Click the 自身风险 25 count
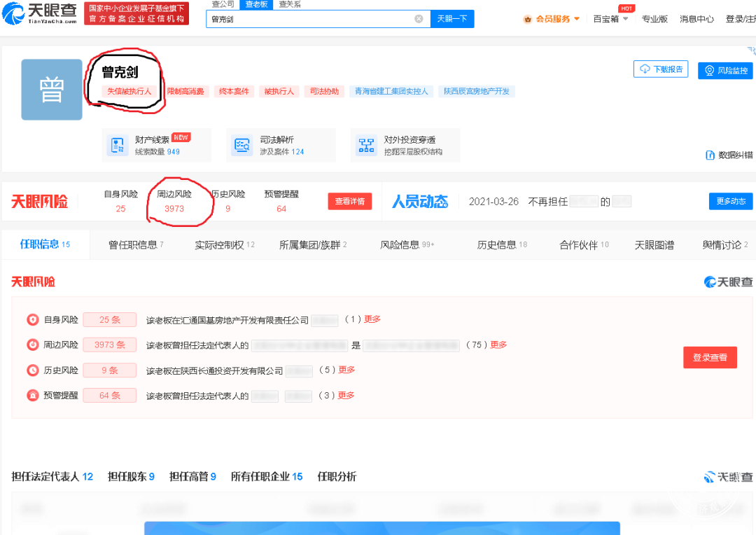Viewport: 756px width, 535px height. 120,209
